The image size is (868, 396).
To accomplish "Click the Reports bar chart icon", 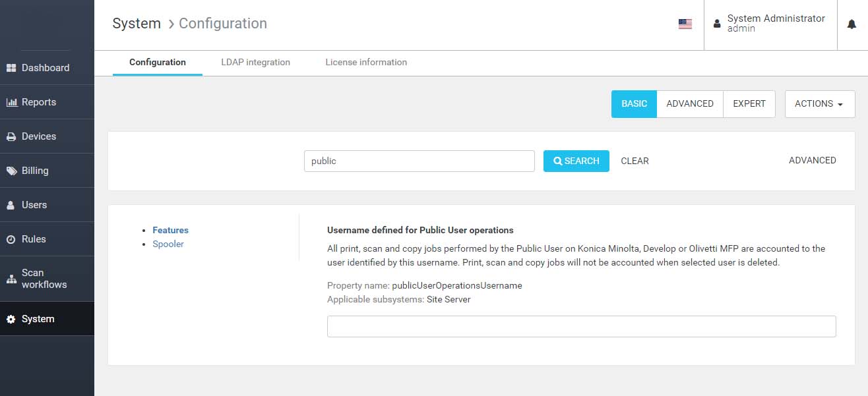I will [11, 102].
